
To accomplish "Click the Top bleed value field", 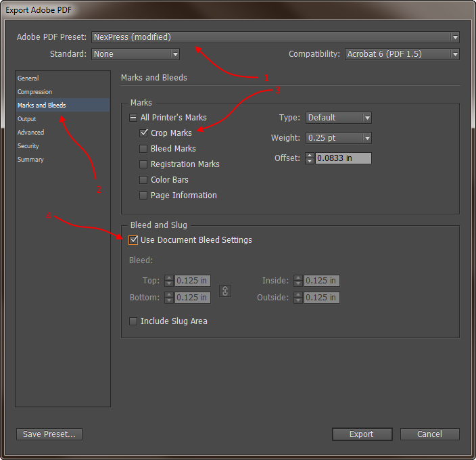I will (x=193, y=281).
